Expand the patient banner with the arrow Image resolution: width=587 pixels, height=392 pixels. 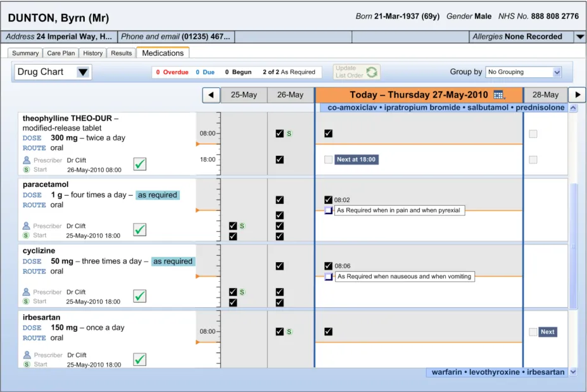[579, 37]
